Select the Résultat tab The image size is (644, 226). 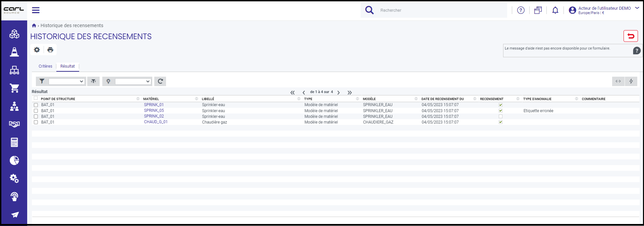(67, 66)
